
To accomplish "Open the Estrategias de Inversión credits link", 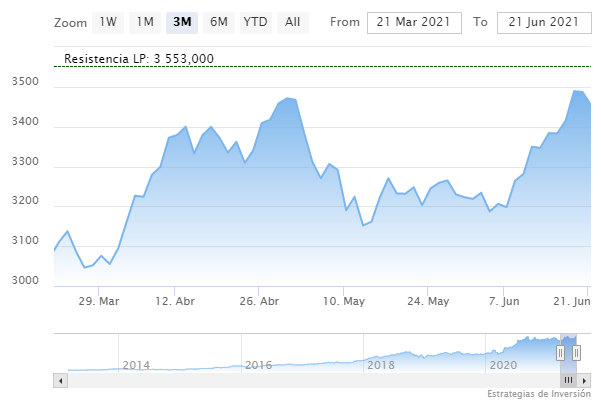I will click(540, 394).
